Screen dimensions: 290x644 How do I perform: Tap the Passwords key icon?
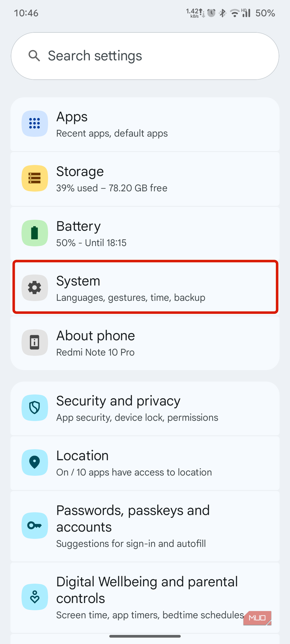tap(35, 526)
